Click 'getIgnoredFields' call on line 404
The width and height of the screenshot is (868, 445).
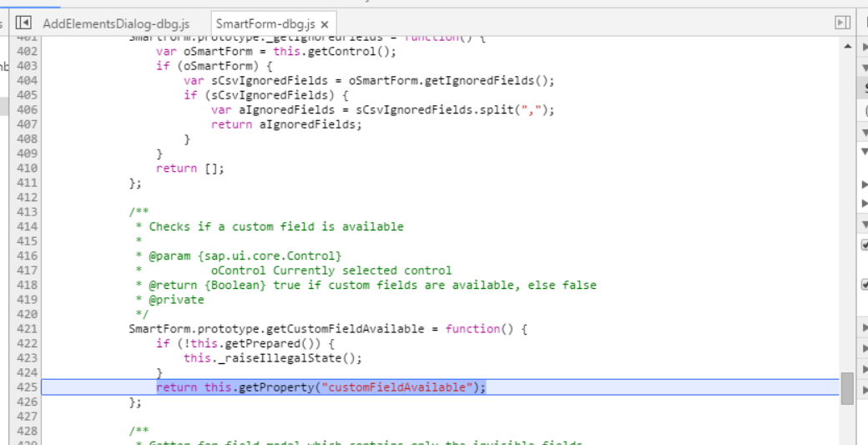coord(479,81)
